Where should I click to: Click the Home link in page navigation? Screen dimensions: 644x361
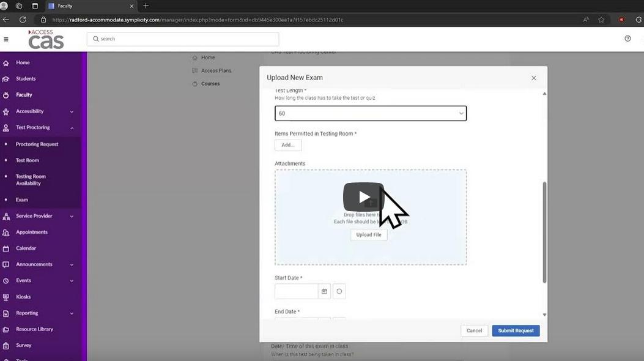[x=208, y=58]
